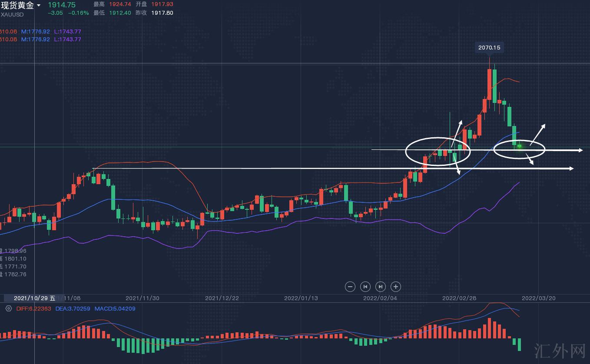This screenshot has width=590, height=364.
Task: Click the 2070.15 high price label
Action: 489,48
